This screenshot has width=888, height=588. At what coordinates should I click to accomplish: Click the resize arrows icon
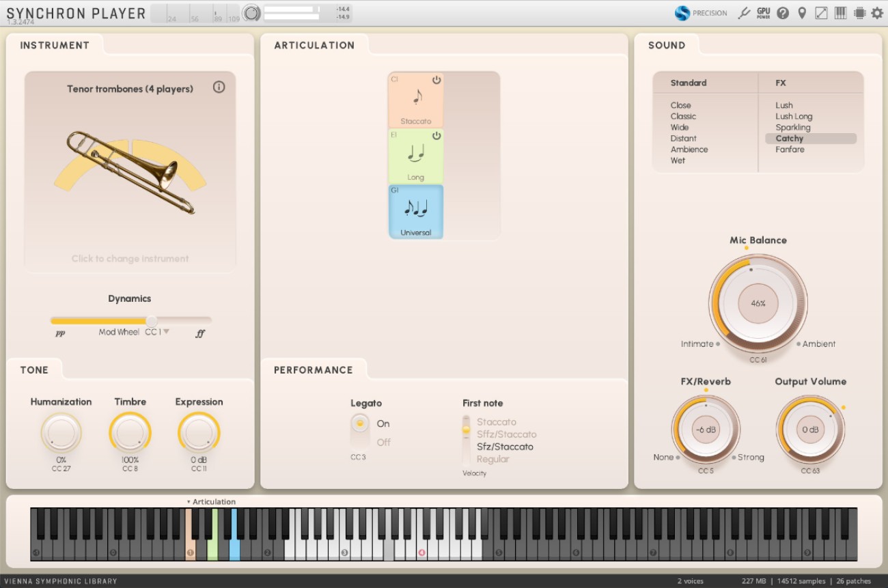820,13
